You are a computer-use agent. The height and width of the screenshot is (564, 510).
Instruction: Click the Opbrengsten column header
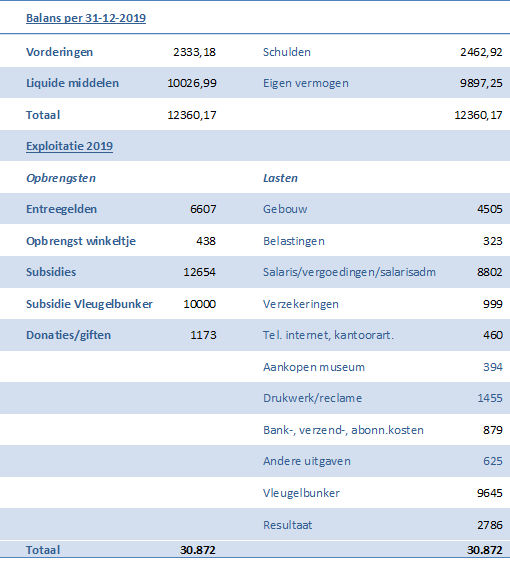pyautogui.click(x=61, y=178)
